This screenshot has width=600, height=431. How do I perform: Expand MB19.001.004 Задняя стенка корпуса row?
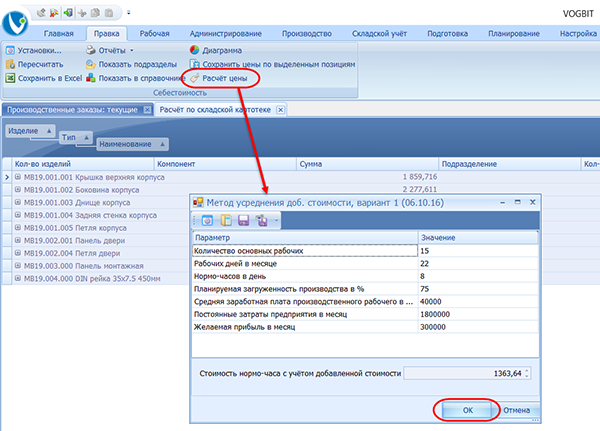[18, 215]
